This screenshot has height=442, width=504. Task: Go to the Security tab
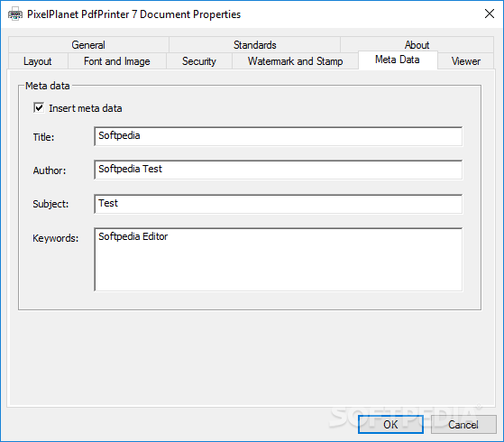pyautogui.click(x=199, y=61)
